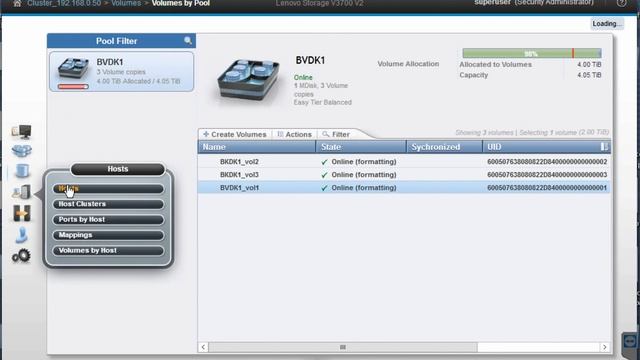Open the Actions menu
640x360 pixels.
click(294, 134)
